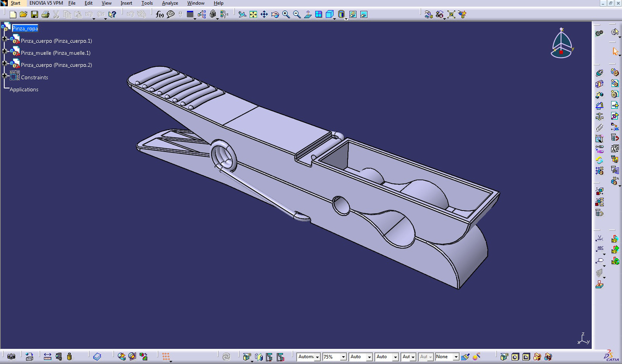Click the Apply Material icon
The image size is (622, 364).
point(97,357)
